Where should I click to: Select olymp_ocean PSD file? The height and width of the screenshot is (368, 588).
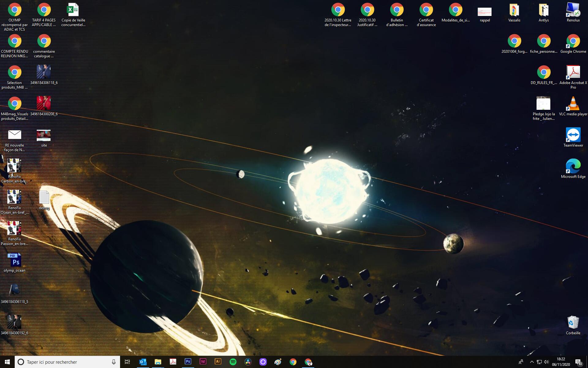point(14,260)
